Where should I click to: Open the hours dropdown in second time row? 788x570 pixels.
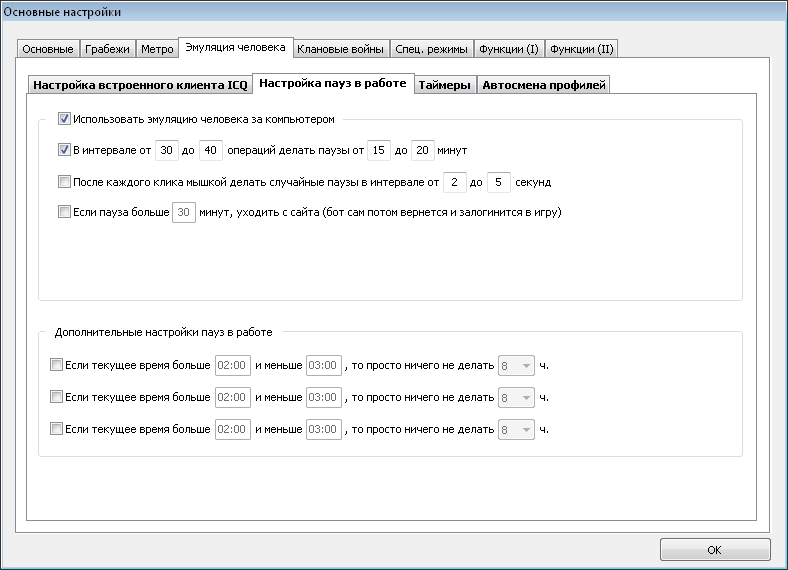pyautogui.click(x=516, y=398)
